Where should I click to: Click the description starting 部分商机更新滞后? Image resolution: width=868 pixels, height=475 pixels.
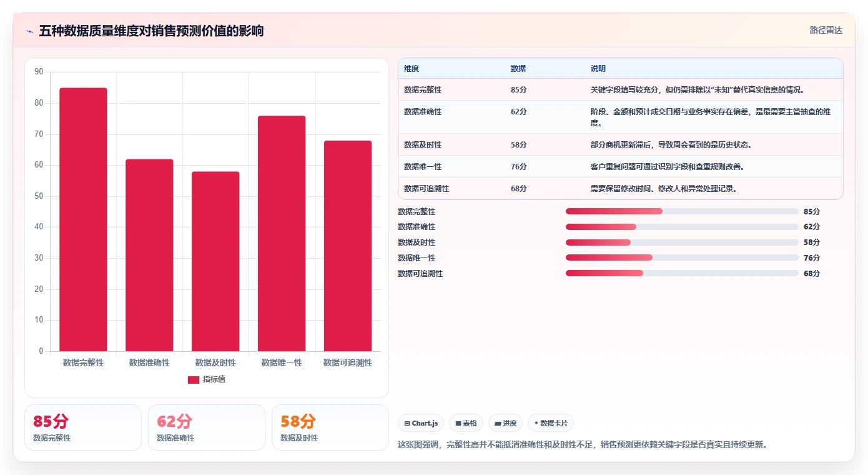pyautogui.click(x=671, y=145)
